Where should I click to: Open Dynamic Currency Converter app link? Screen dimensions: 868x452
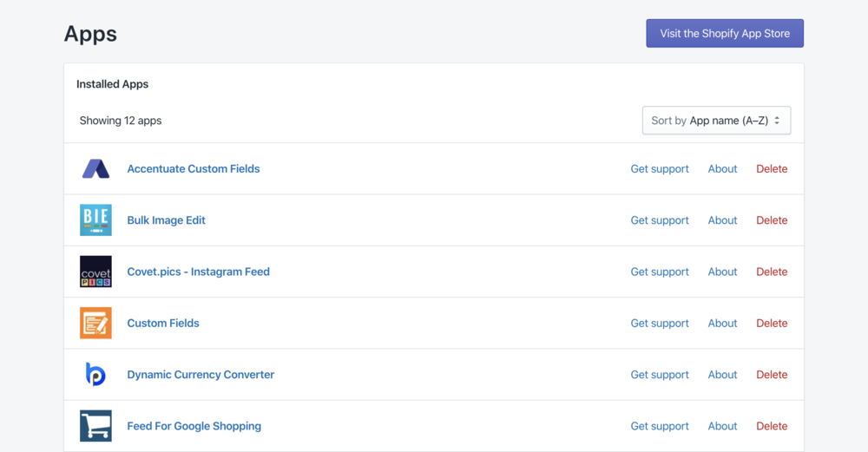[x=201, y=375]
